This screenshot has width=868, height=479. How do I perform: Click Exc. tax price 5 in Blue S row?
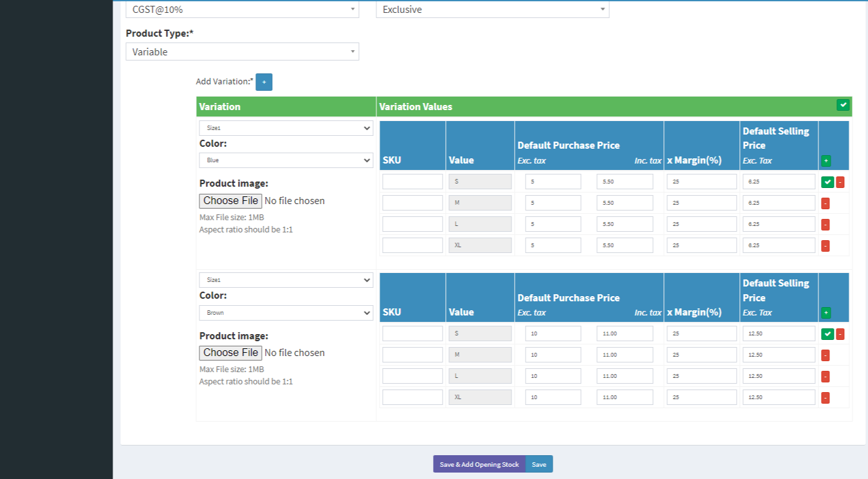tap(553, 182)
